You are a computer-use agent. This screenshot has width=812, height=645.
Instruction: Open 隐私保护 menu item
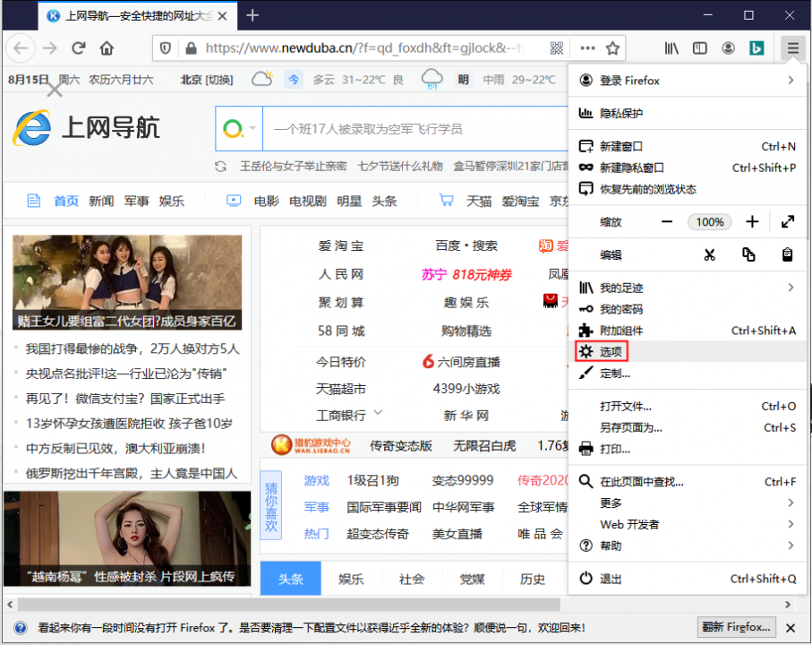pos(688,113)
